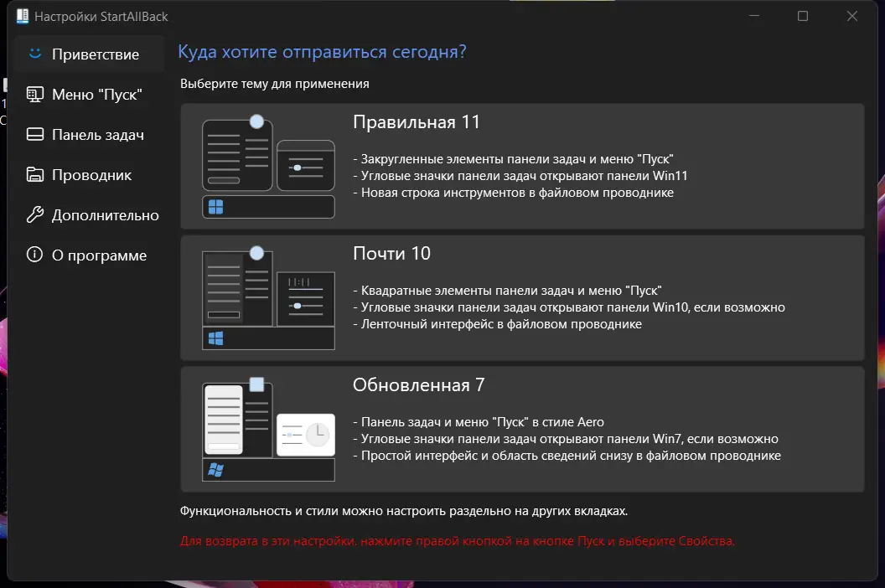
Task: Click the label "Выберите тему для применения"
Action: [274, 84]
